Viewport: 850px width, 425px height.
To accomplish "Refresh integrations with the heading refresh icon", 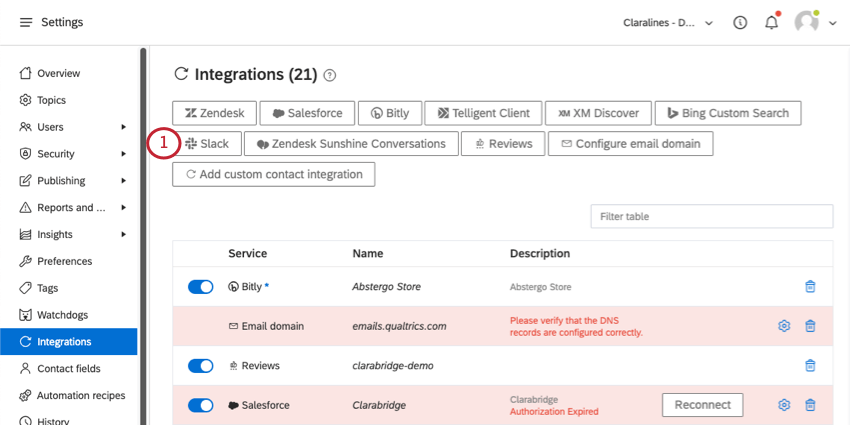I will click(x=181, y=74).
